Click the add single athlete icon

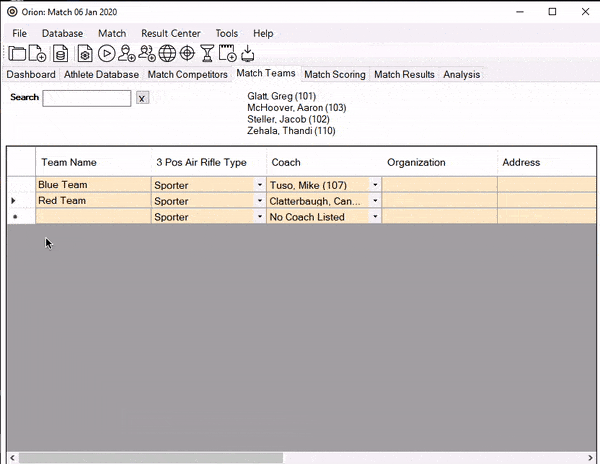(x=127, y=54)
